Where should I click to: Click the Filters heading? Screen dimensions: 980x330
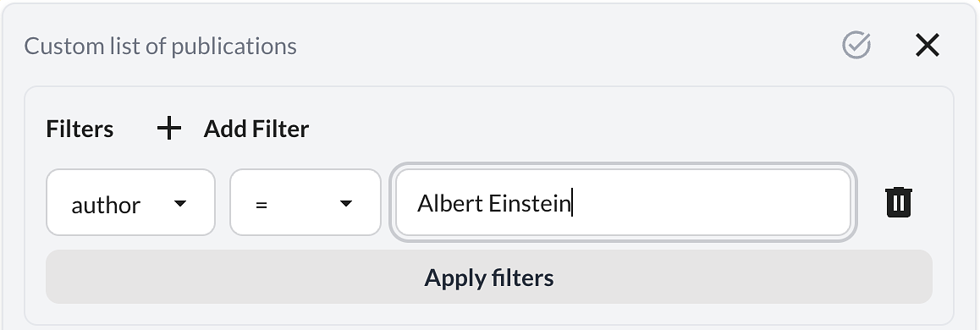[80, 129]
